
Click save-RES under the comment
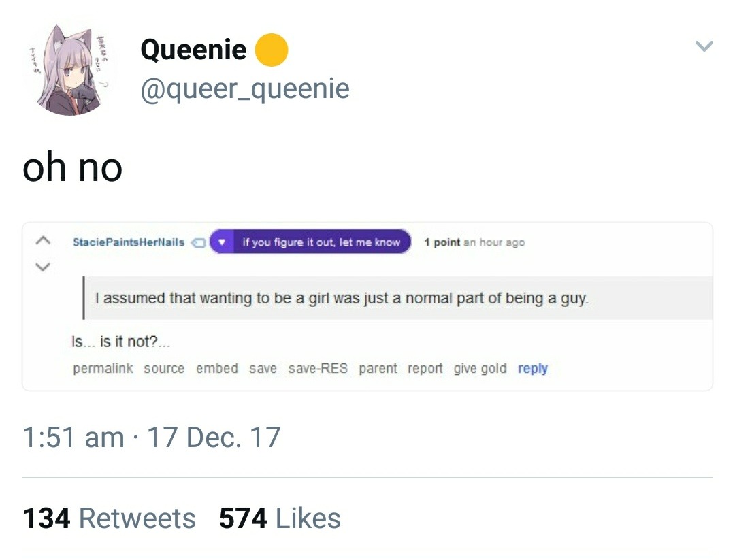[x=318, y=368]
